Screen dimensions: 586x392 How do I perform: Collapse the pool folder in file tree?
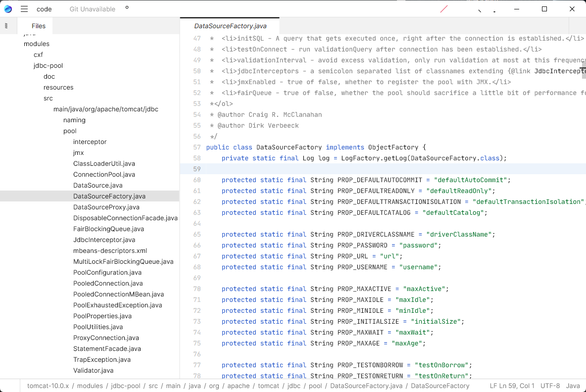[70, 131]
